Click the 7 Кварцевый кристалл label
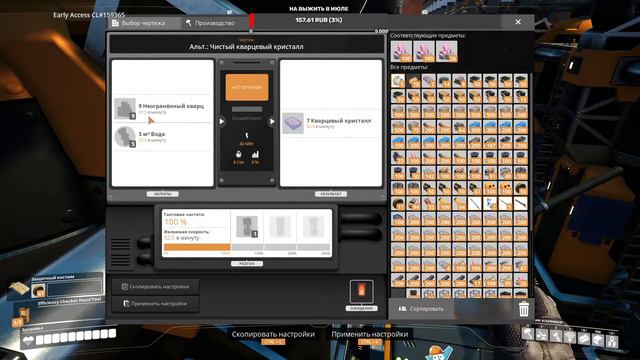Viewport: 640px width, 360px height. [x=339, y=120]
